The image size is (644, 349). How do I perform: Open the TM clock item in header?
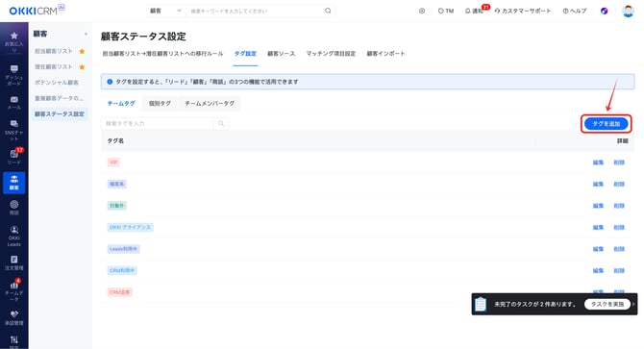(446, 12)
